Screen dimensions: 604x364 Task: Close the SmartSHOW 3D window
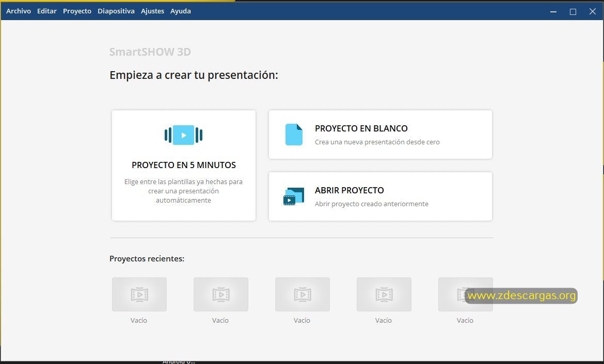point(593,11)
